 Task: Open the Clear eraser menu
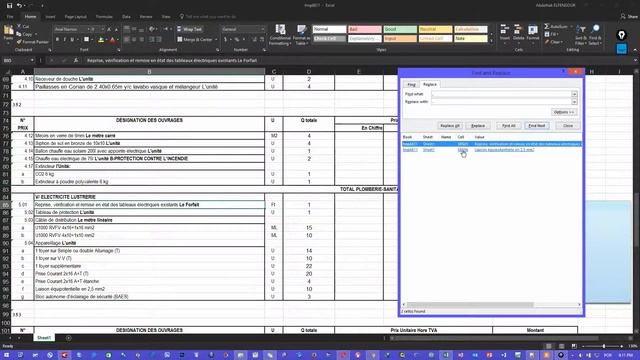click(x=553, y=42)
